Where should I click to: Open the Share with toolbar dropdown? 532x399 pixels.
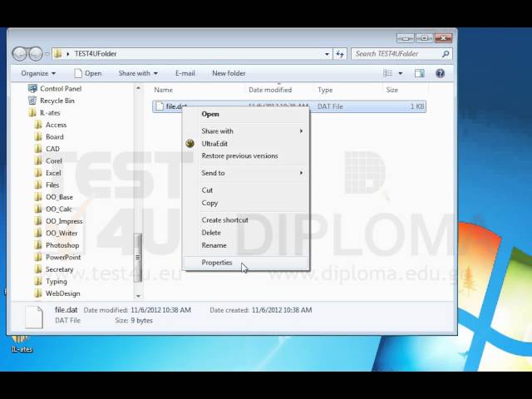[x=138, y=73]
